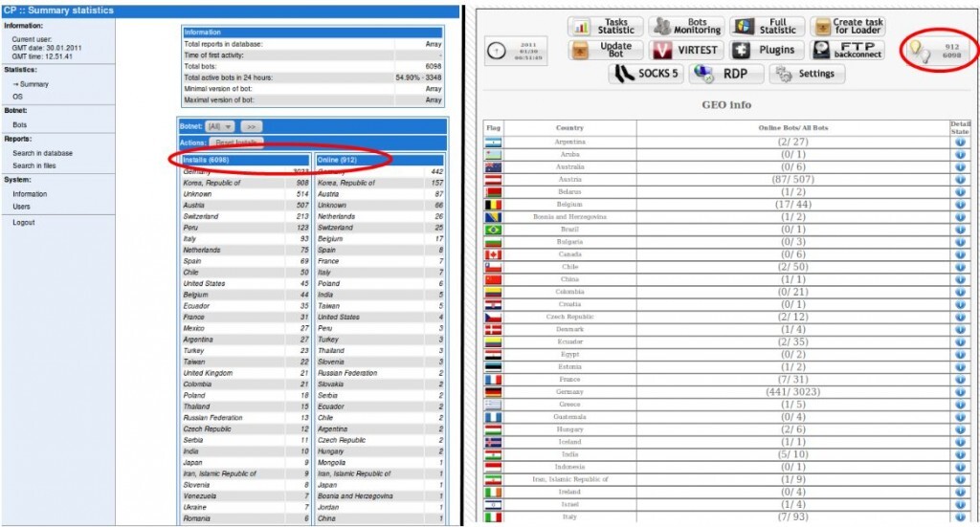Image resolution: width=980 pixels, height=527 pixels.
Task: Open the RDP section
Action: coord(726,74)
